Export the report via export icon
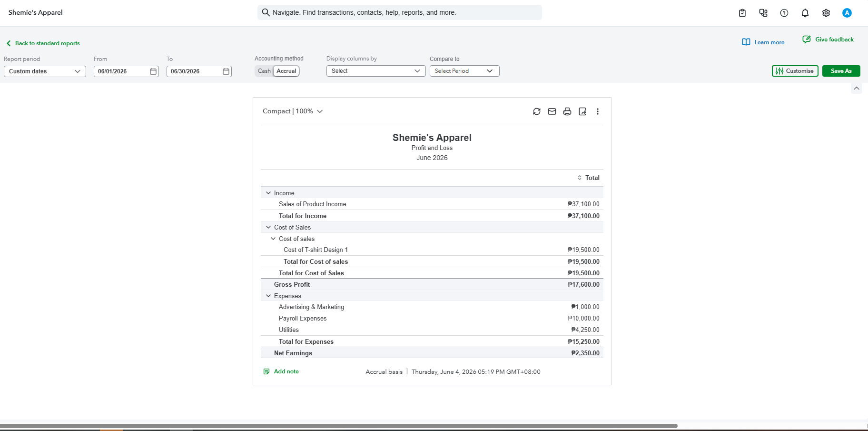Image resolution: width=868 pixels, height=431 pixels. click(582, 111)
